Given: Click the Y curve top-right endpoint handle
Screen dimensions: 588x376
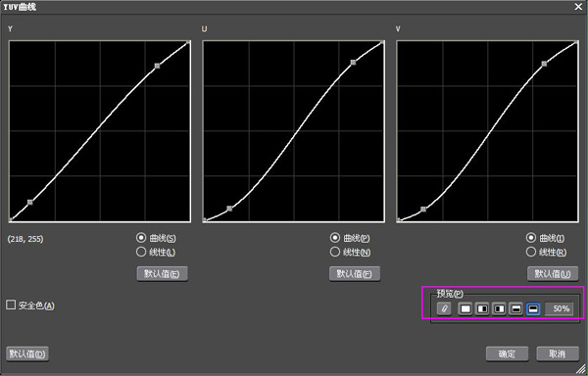Looking at the screenshot, I should 188,43.
